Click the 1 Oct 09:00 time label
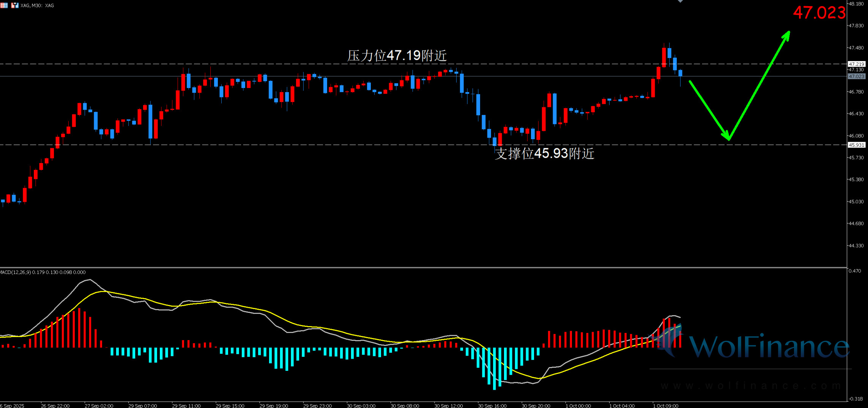Image resolution: width=868 pixels, height=408 pixels. click(665, 405)
